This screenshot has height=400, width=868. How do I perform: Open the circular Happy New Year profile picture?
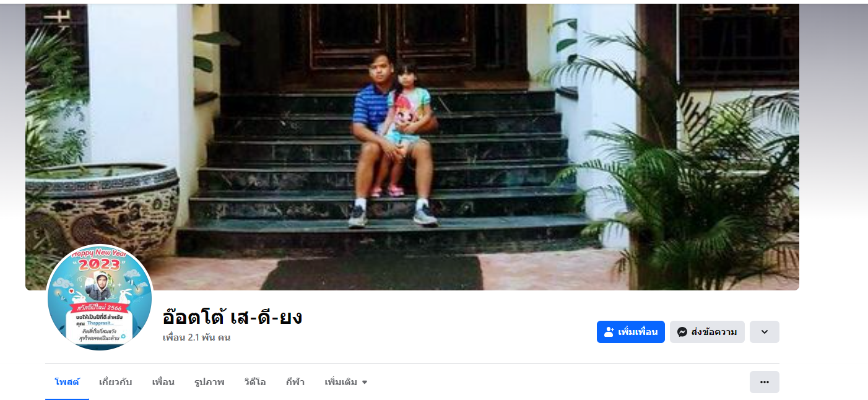point(100,298)
